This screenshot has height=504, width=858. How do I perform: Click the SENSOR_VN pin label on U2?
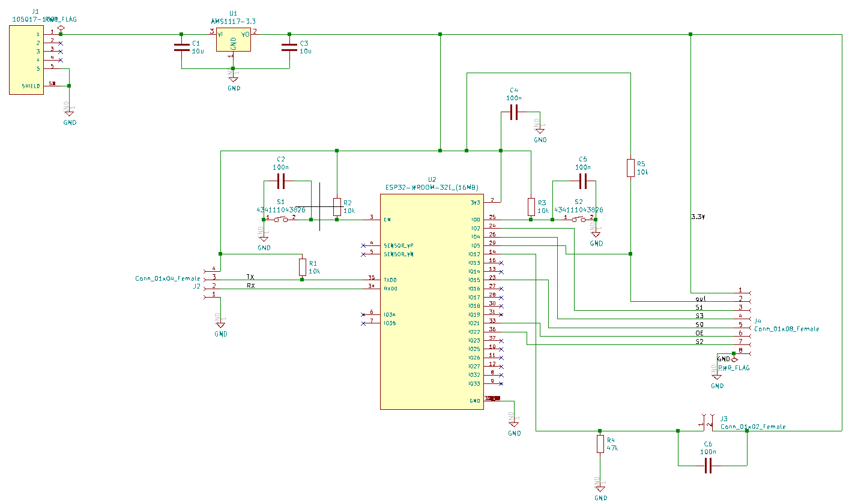pos(399,254)
